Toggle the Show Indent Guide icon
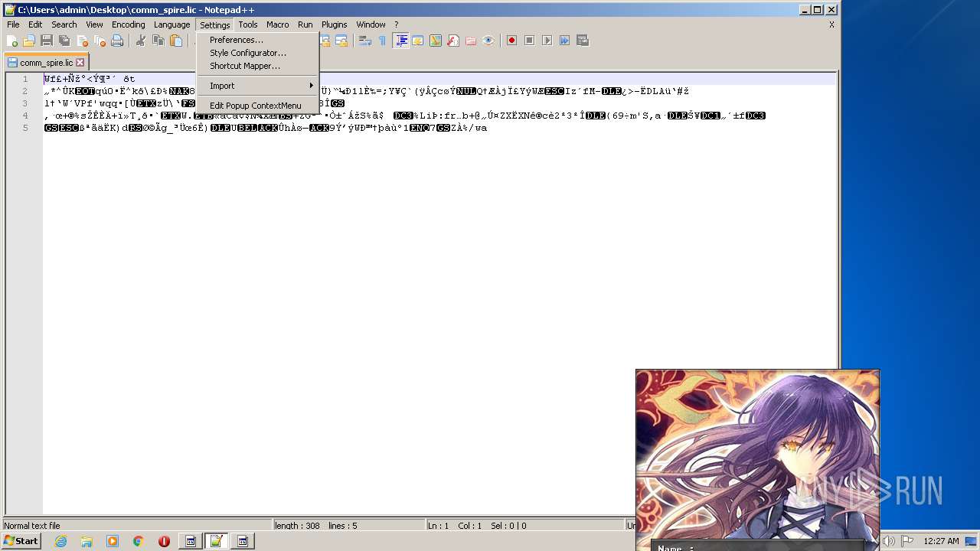Viewport: 980px width, 551px height. [400, 41]
